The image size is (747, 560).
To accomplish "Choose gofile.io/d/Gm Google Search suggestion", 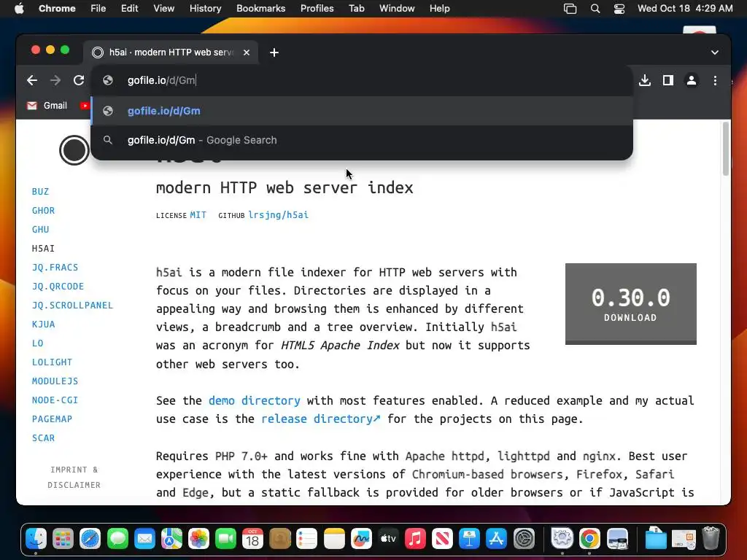I will pyautogui.click(x=362, y=140).
